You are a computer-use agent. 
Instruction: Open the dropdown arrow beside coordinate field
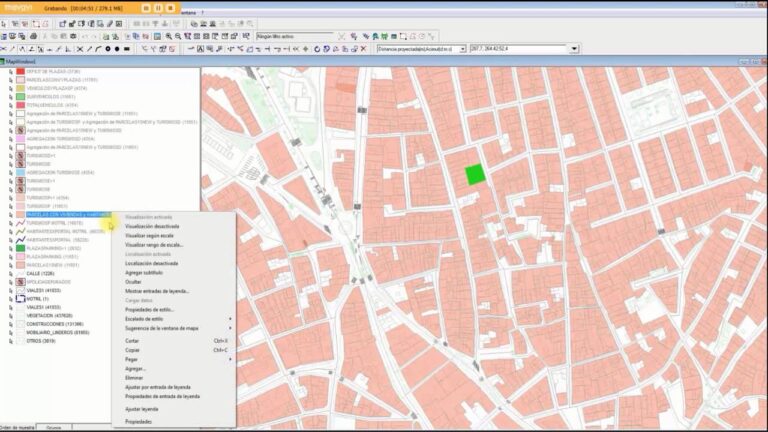(574, 49)
